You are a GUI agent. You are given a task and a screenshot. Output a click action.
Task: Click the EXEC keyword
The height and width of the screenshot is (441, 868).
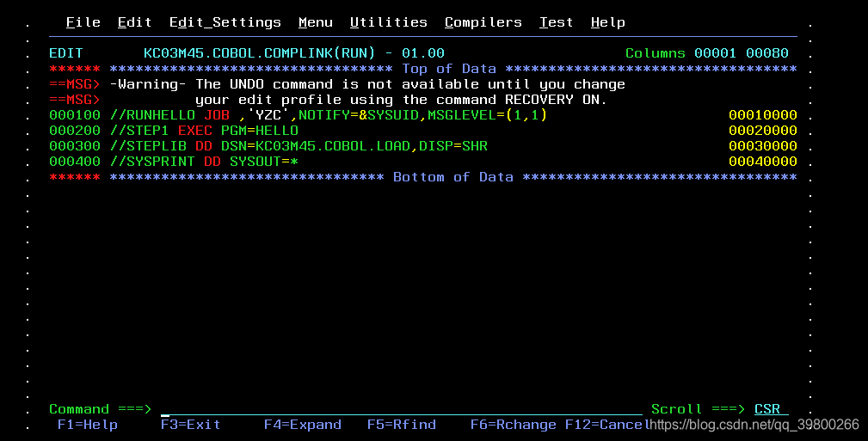click(x=195, y=131)
